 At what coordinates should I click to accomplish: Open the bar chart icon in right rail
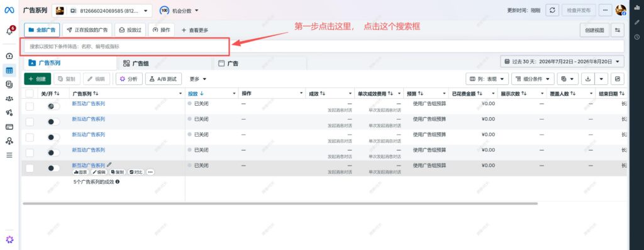tap(637, 8)
